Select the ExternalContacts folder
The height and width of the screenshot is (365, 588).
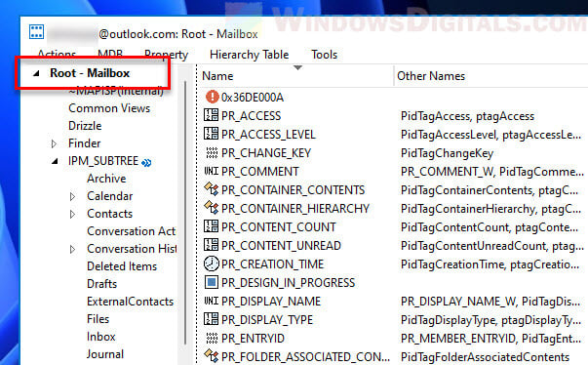click(130, 302)
